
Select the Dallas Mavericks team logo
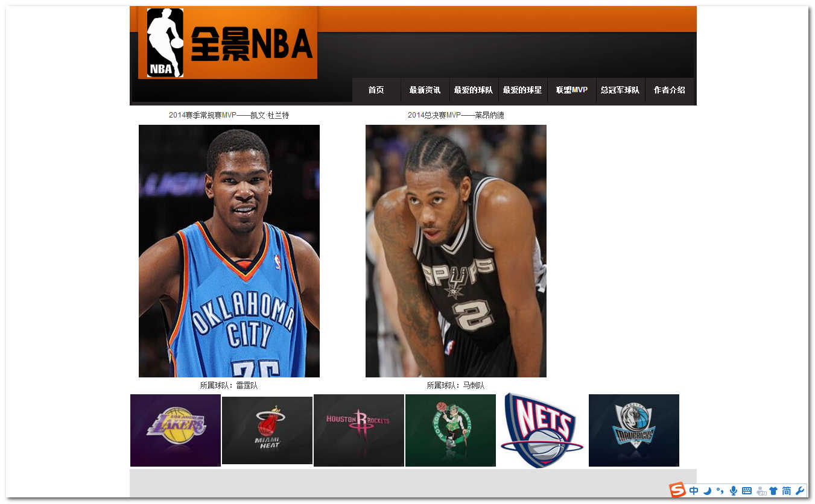pos(634,430)
